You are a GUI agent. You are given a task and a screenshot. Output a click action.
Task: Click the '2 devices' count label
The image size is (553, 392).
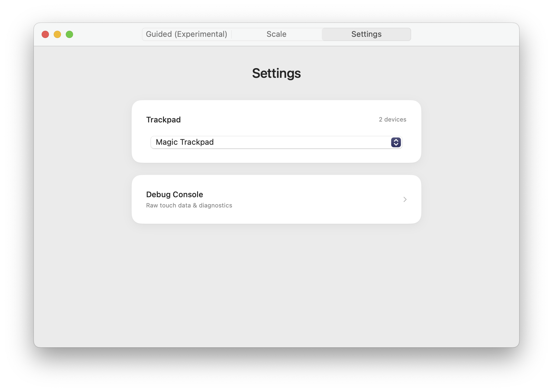(392, 119)
